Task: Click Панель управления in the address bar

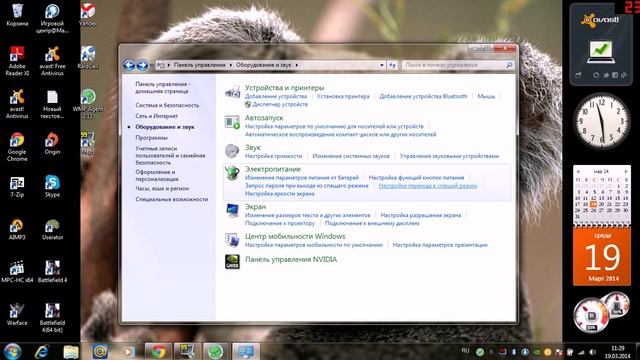Action: pos(199,65)
